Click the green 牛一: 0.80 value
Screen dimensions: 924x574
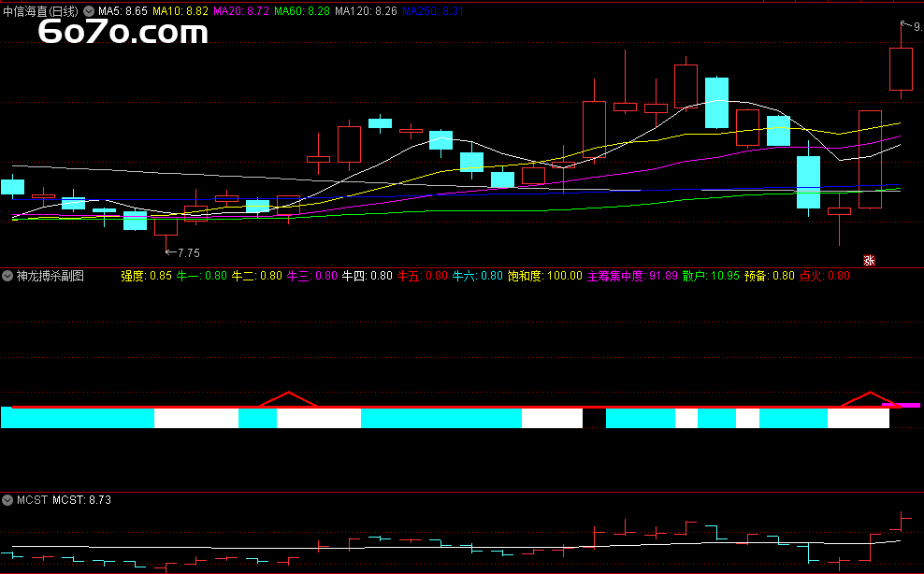[201, 276]
